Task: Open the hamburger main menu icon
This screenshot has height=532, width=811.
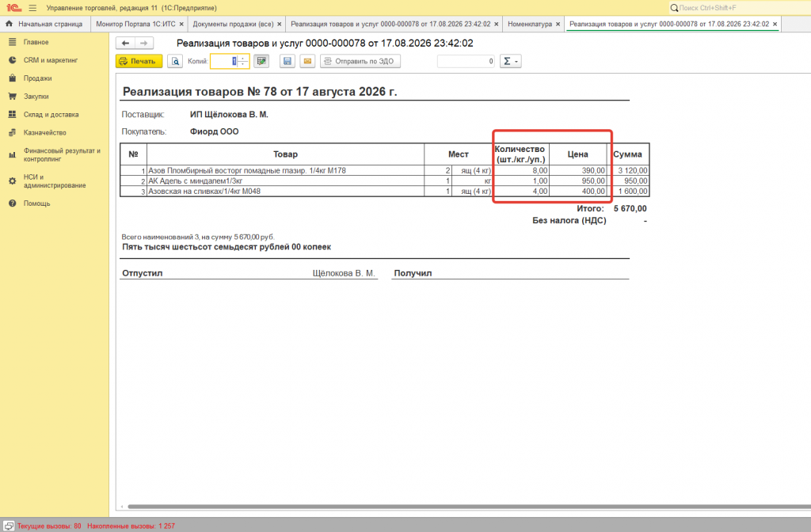Action: [32, 8]
